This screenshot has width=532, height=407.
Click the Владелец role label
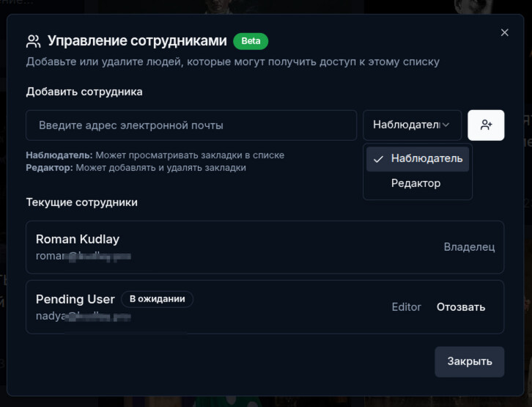469,247
